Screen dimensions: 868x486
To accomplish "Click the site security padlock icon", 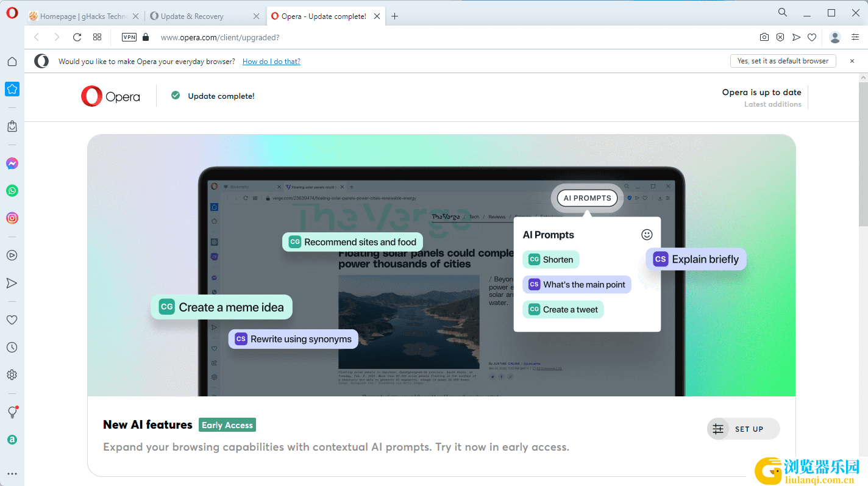I will coord(145,37).
